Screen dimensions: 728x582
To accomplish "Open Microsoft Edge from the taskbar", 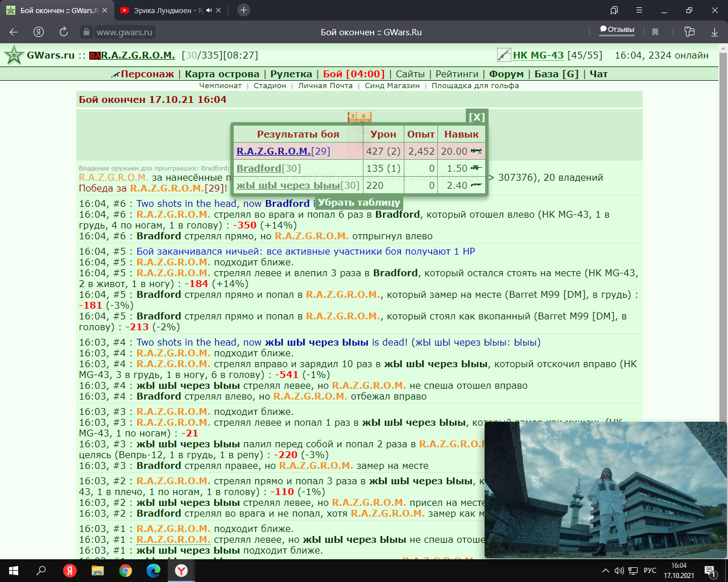I will [x=154, y=571].
